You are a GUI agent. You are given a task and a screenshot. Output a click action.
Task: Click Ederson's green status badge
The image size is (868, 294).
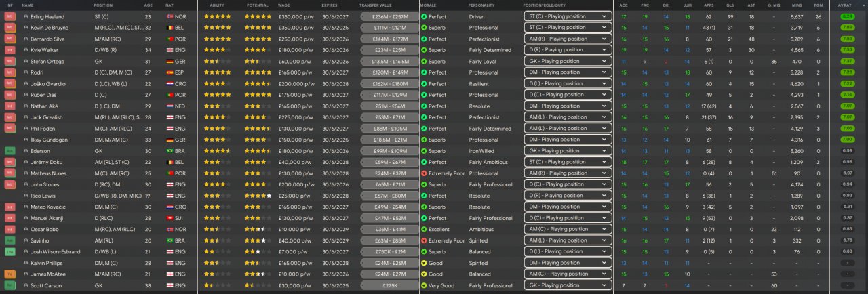click(x=10, y=151)
